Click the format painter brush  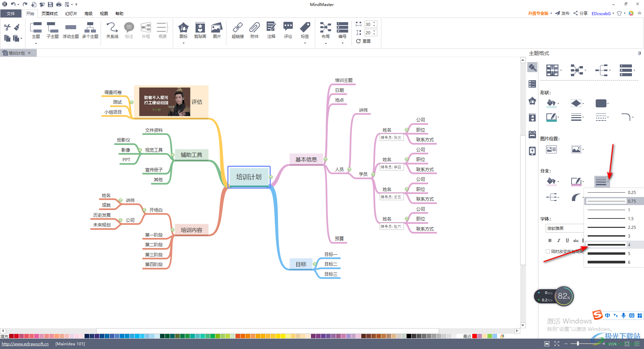17,27
